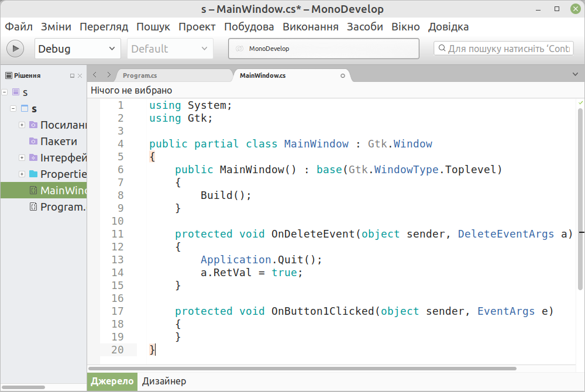The image size is (585, 392).
Task: Click the Посилання folder icon
Action: coord(33,125)
